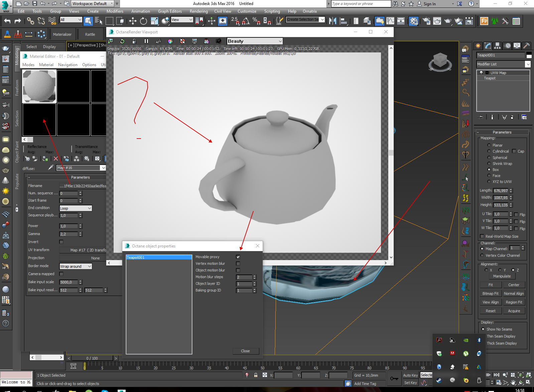Pause rendering in OctaneRender Viewport

point(146,41)
